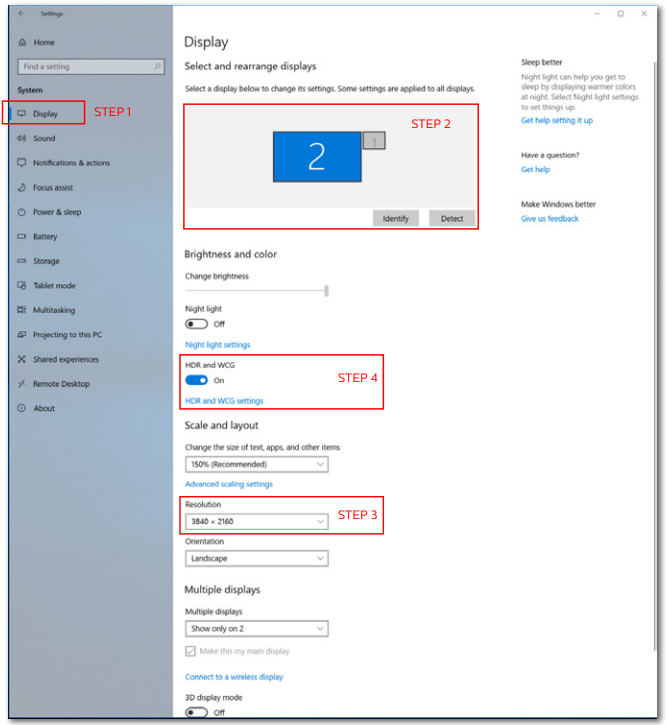Select the gray display 1 thumbnail
Image resolution: width=667 pixels, height=725 pixels.
374,141
